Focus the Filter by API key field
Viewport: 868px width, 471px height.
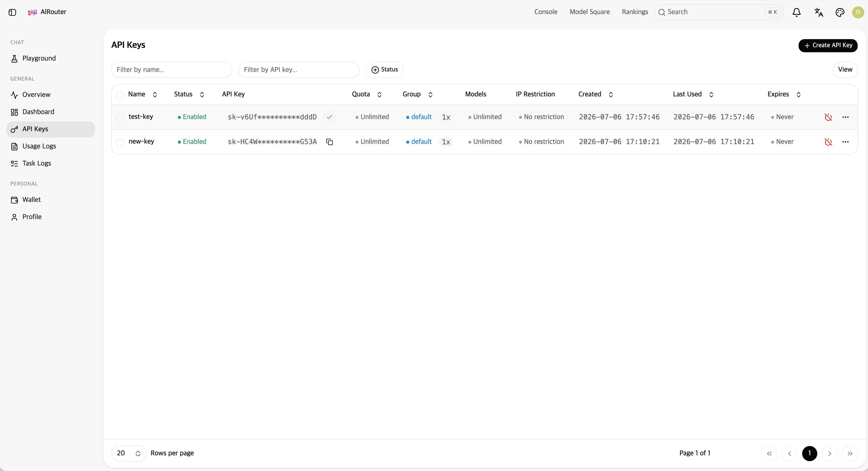[x=299, y=70]
